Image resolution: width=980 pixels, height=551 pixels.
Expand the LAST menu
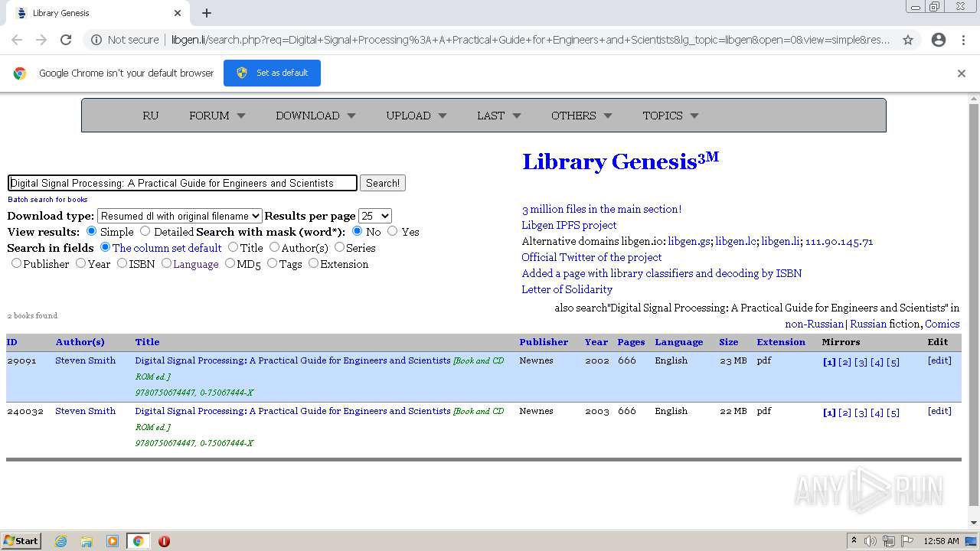tap(498, 116)
